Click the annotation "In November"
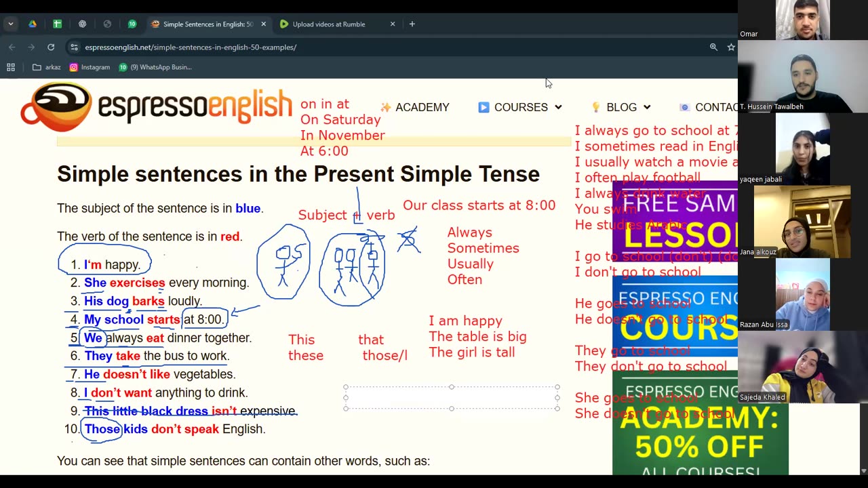This screenshot has width=868, height=488. 342,135
